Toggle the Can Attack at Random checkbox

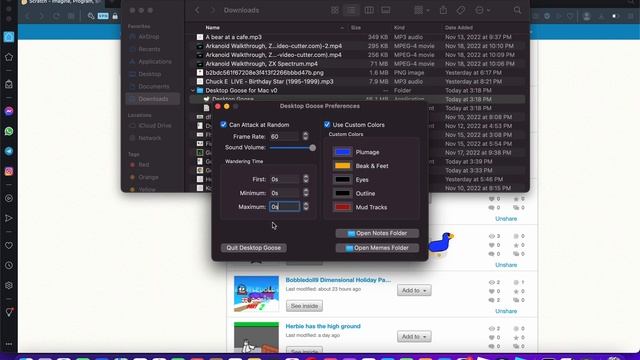click(x=223, y=124)
